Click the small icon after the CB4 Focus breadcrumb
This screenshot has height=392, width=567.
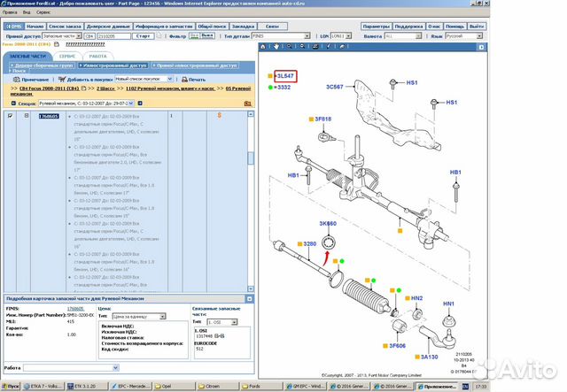[x=83, y=88]
